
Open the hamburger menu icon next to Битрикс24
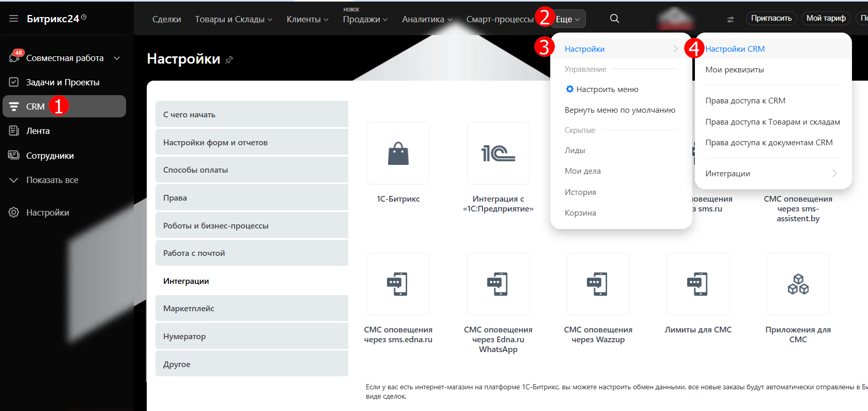pyautogui.click(x=14, y=19)
